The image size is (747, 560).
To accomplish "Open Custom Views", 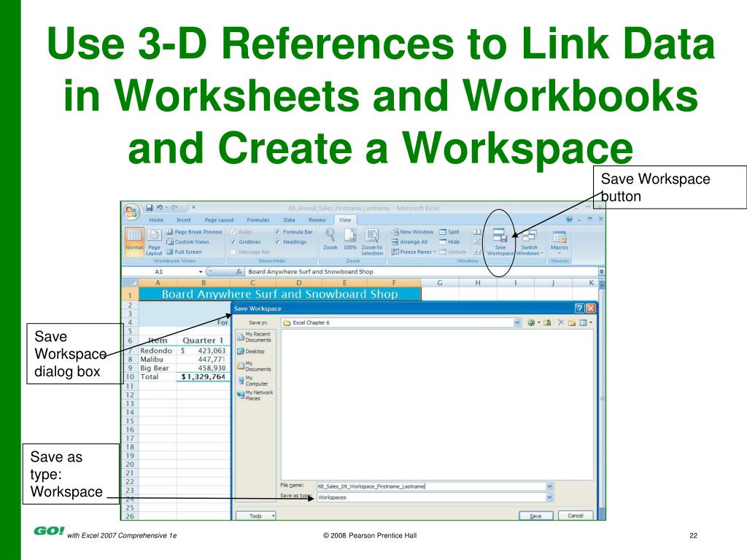I will pyautogui.click(x=187, y=242).
